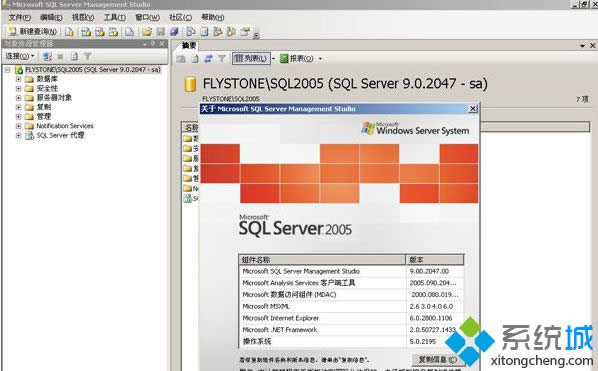This screenshot has height=371, width=598.
Task: Click the Open File folder icon
Action: click(147, 32)
